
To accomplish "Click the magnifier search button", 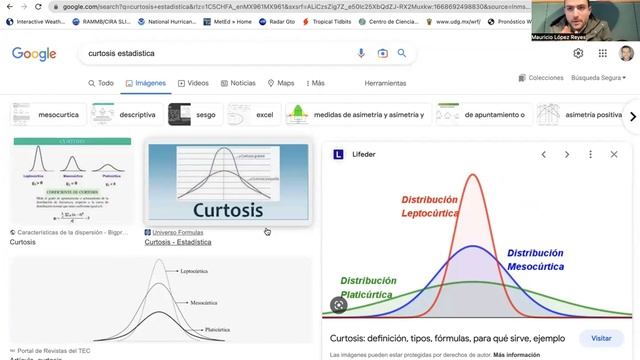I will (402, 53).
